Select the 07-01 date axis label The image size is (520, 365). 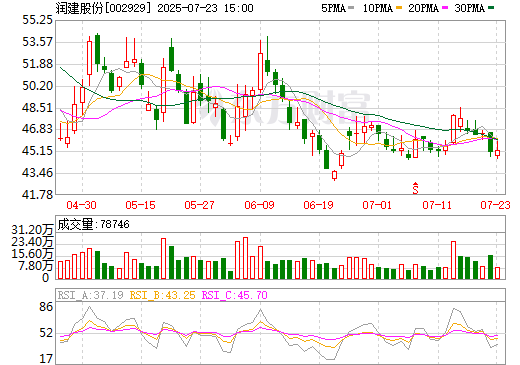pos(377,205)
